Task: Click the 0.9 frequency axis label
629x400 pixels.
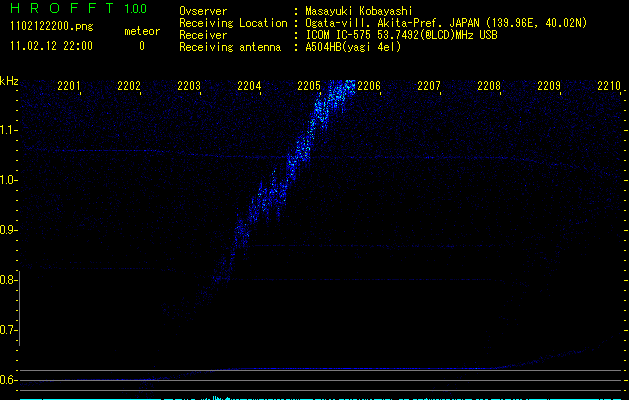Action: click(x=7, y=230)
